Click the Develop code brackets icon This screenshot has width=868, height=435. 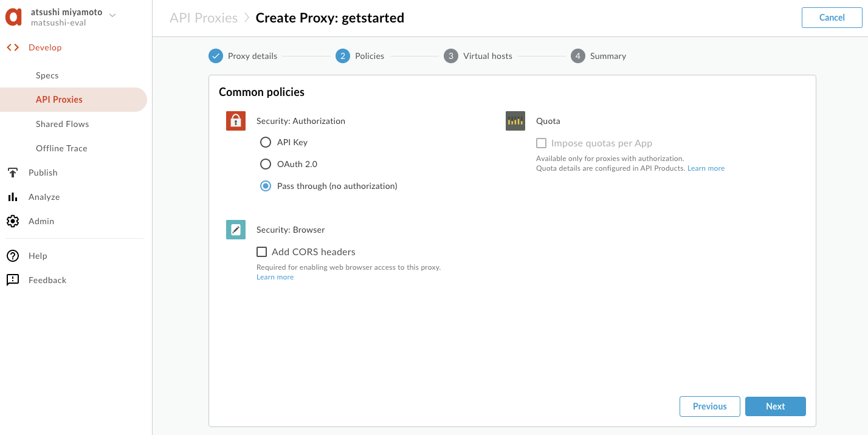(x=13, y=47)
